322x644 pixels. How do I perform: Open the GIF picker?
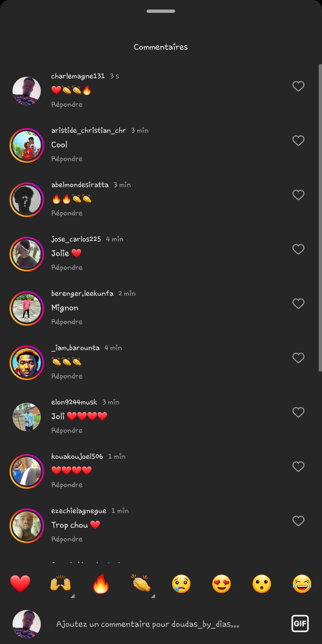(300, 623)
